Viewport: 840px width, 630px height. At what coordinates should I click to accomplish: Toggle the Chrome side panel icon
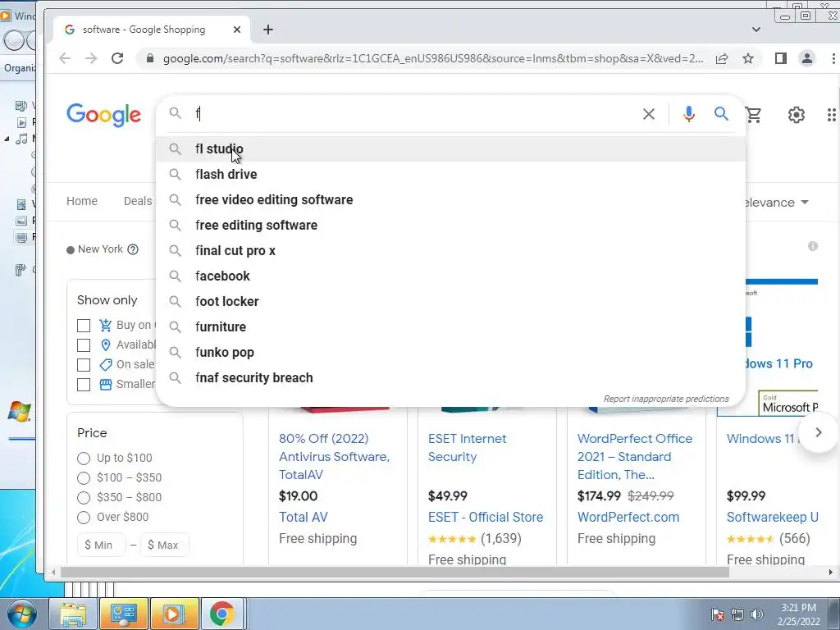click(781, 58)
